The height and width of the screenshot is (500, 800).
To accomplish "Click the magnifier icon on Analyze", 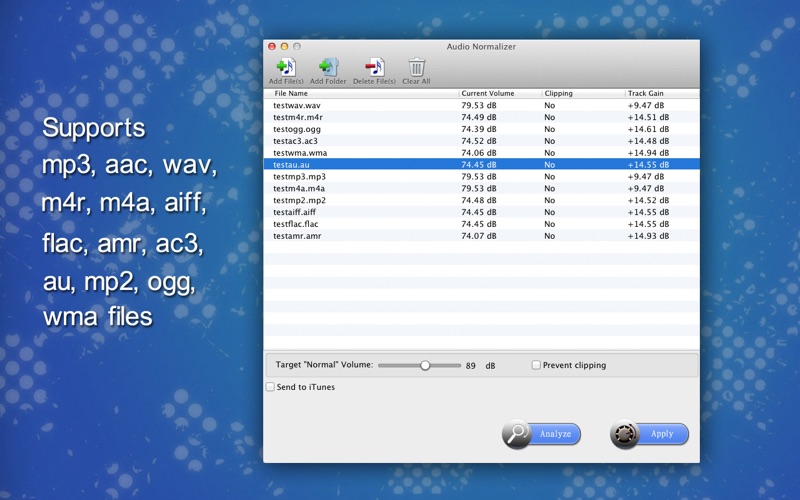I will 517,434.
